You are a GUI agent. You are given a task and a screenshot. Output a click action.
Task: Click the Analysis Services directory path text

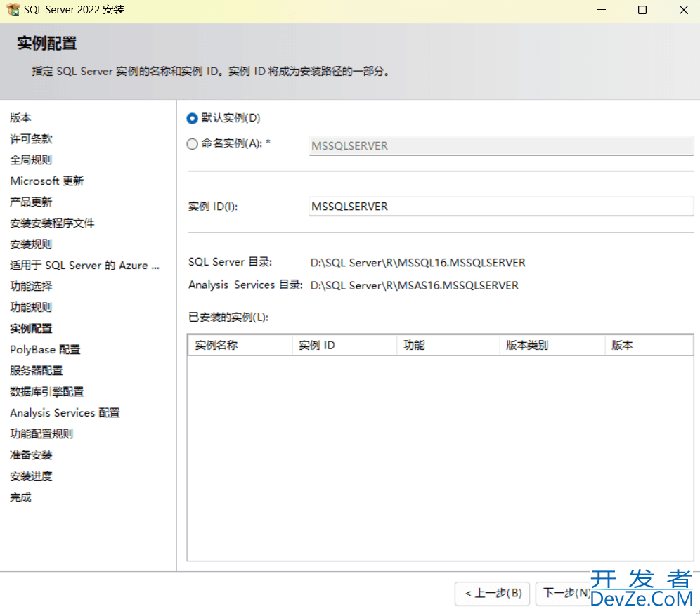pyautogui.click(x=414, y=285)
